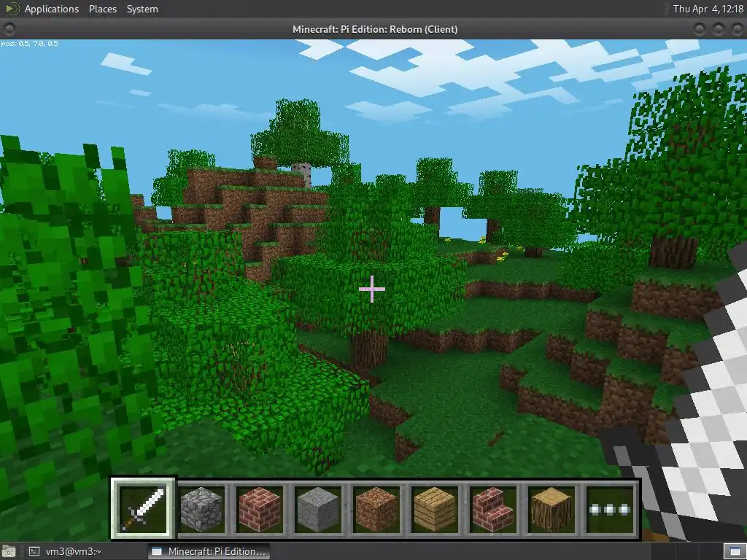Select the wooden planks hotbar slot
This screenshot has height=560, width=747.
click(x=434, y=508)
